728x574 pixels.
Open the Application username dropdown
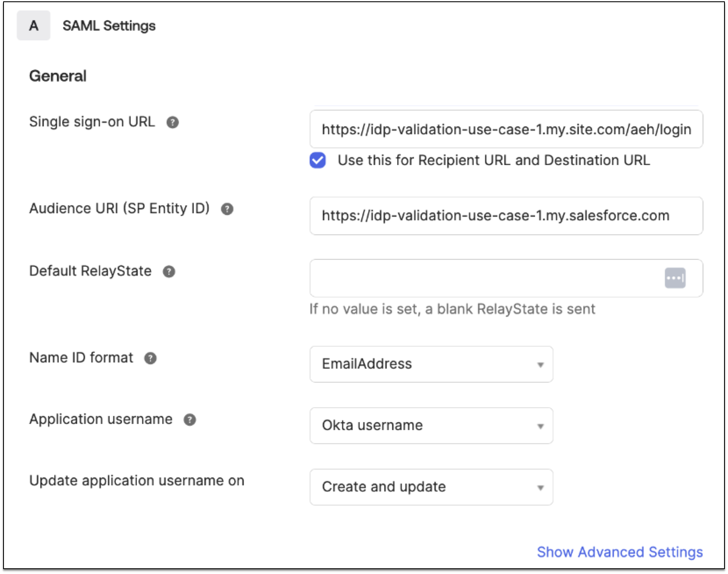click(x=541, y=425)
